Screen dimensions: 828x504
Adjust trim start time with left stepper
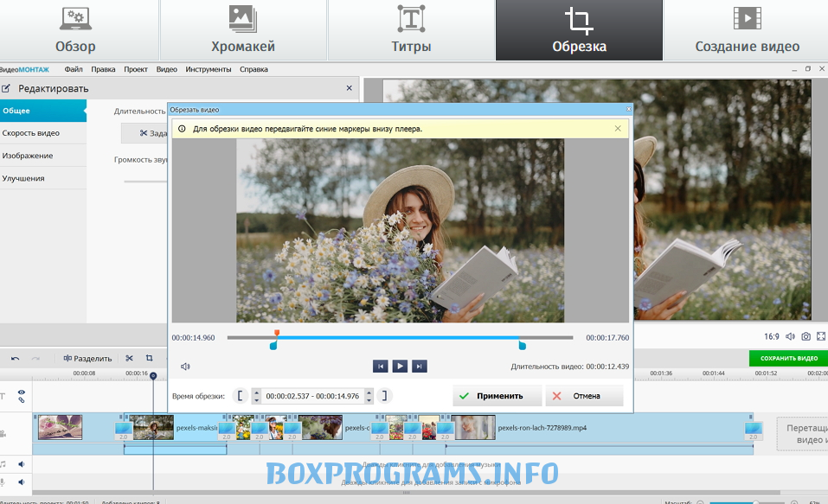(x=256, y=396)
